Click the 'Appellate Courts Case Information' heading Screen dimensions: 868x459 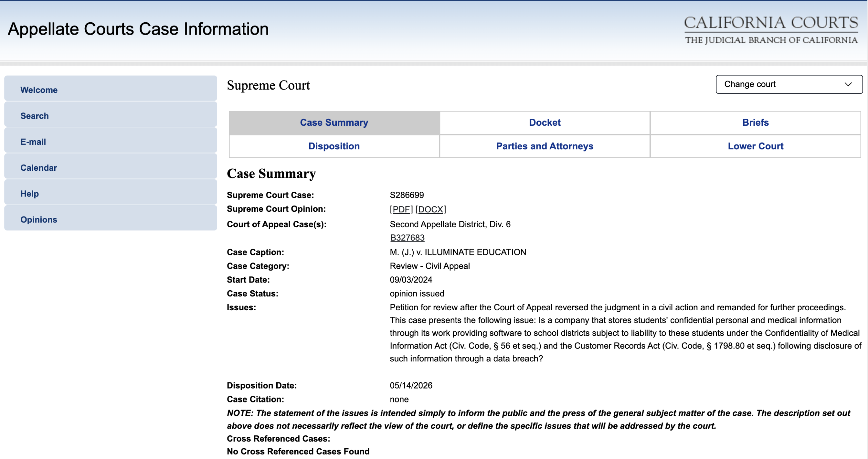138,29
